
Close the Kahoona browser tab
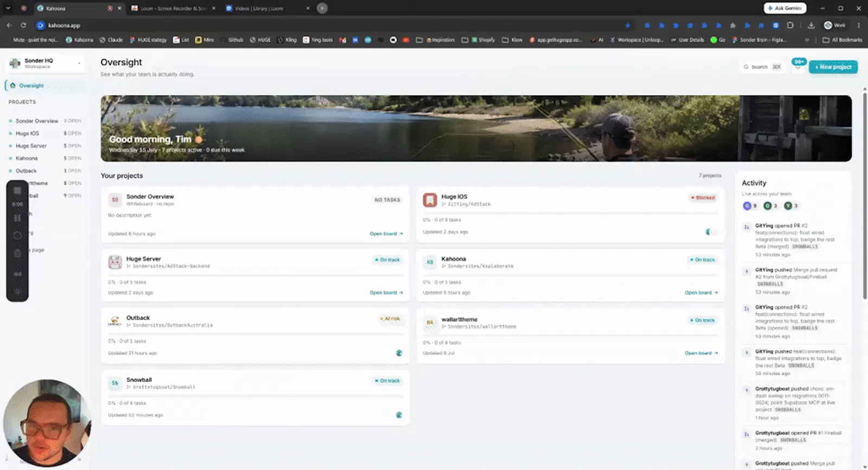click(x=119, y=8)
